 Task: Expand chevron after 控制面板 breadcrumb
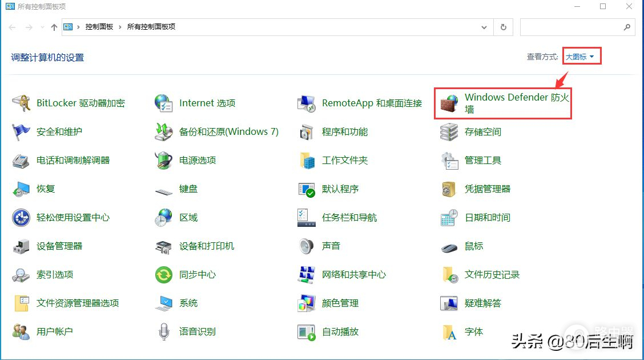pos(120,27)
